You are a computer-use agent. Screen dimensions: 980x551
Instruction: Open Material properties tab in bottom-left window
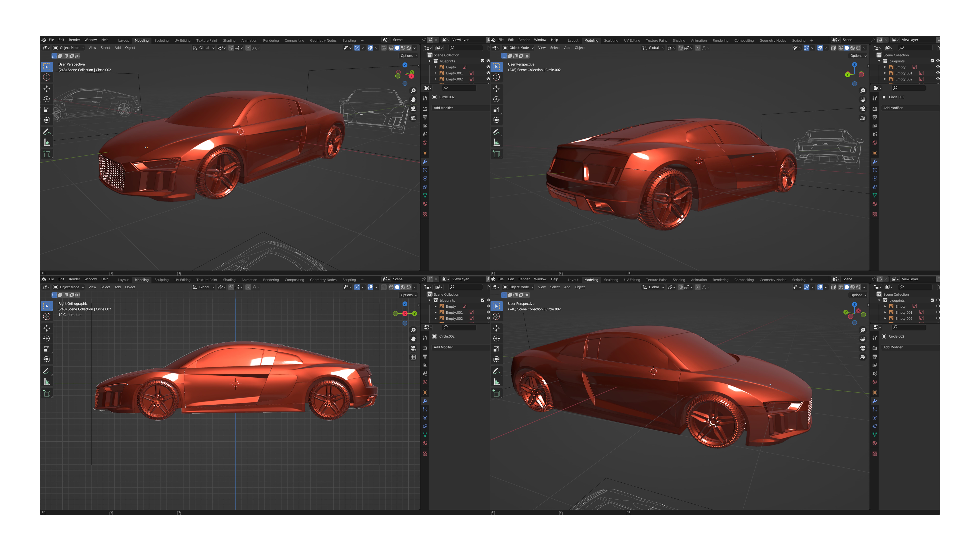pos(425,443)
